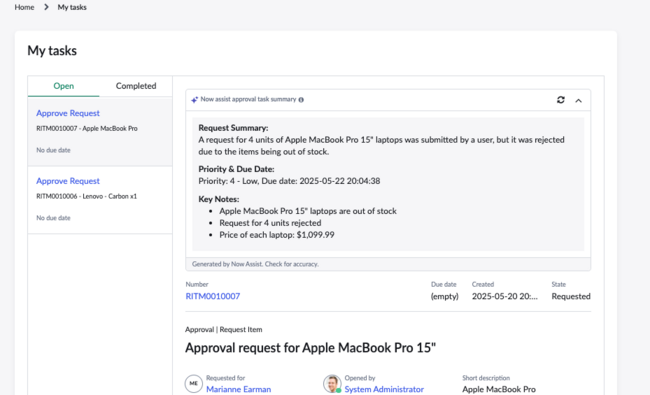Select 'RITM0010006 - Lenovo - Carbon x1' text
The image size is (650, 395).
click(x=86, y=196)
